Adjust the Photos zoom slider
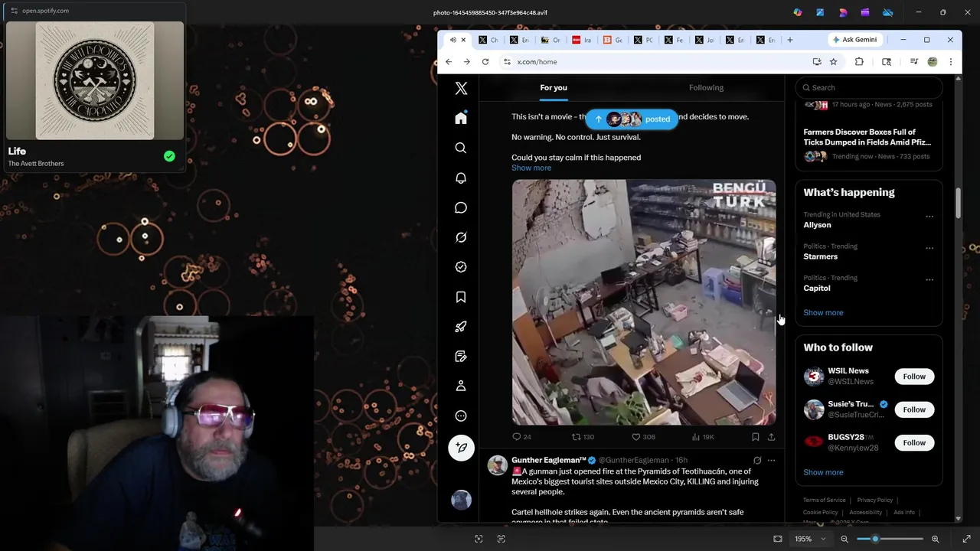The image size is (980, 551). [x=890, y=539]
